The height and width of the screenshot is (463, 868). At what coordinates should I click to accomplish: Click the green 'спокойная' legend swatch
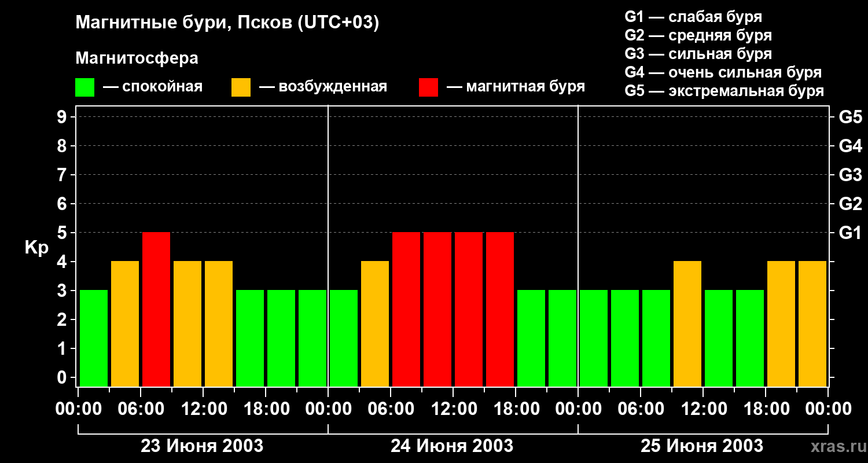pyautogui.click(x=84, y=87)
